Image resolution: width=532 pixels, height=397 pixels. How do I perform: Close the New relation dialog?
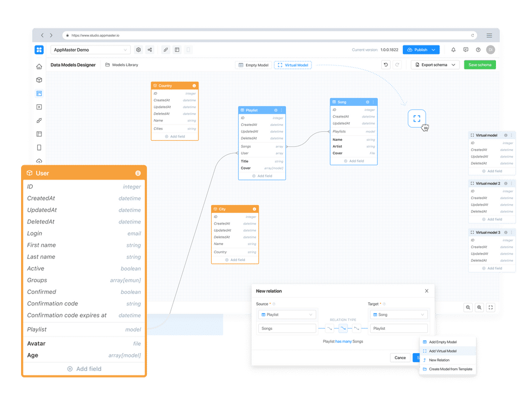[x=427, y=291]
